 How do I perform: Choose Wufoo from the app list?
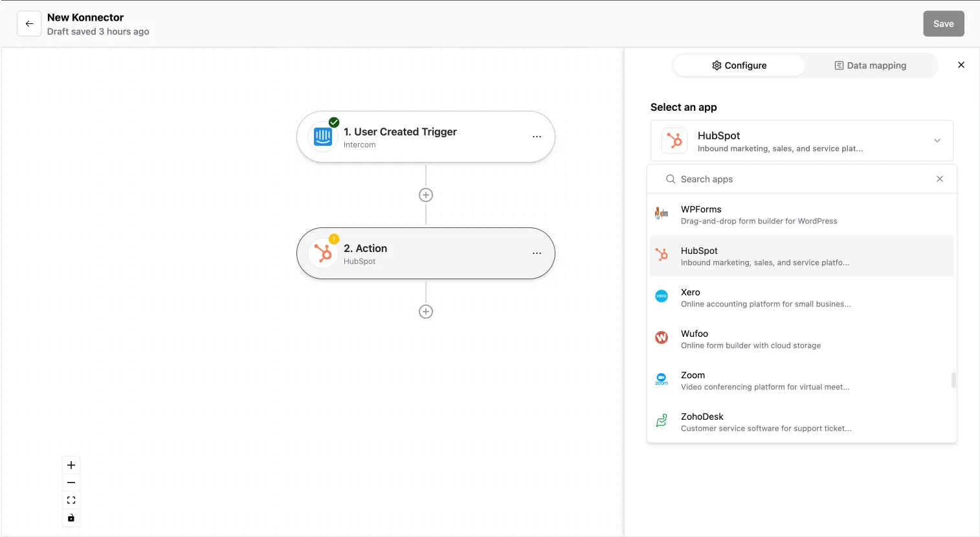click(801, 339)
